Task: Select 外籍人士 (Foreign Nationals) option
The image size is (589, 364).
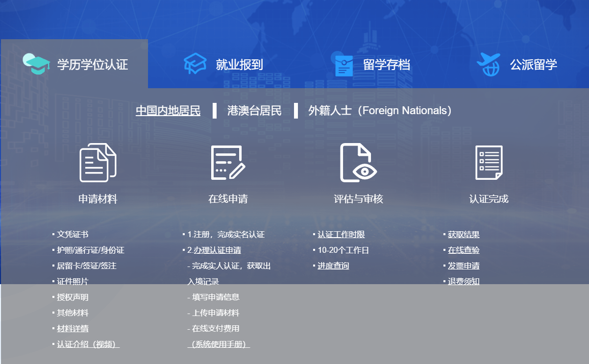Action: (x=380, y=111)
